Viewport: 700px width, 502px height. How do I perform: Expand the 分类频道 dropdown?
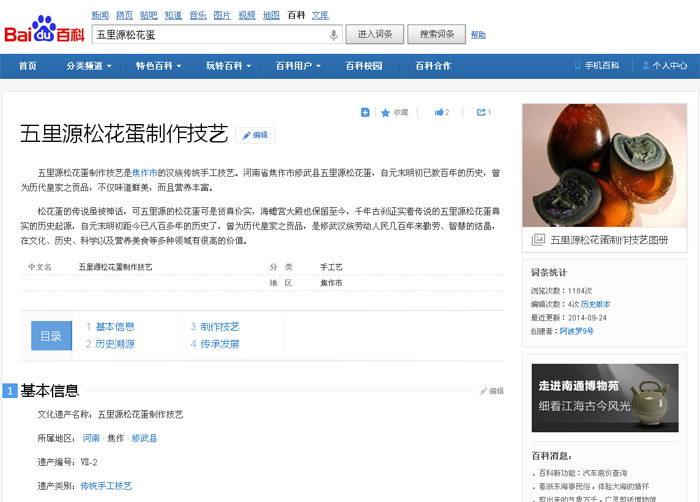click(x=89, y=66)
